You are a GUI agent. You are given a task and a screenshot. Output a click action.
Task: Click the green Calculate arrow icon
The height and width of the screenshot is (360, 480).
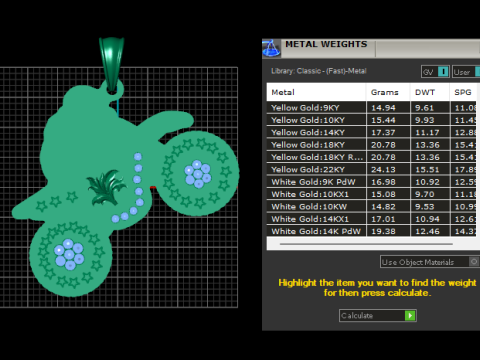click(410, 315)
